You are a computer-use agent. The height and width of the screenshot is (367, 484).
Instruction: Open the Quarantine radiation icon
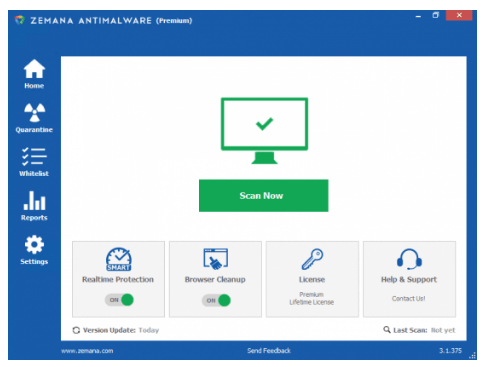click(34, 112)
